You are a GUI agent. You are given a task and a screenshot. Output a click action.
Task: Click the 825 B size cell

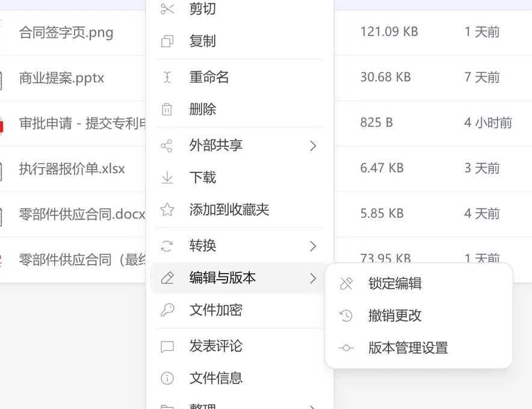pyautogui.click(x=376, y=123)
